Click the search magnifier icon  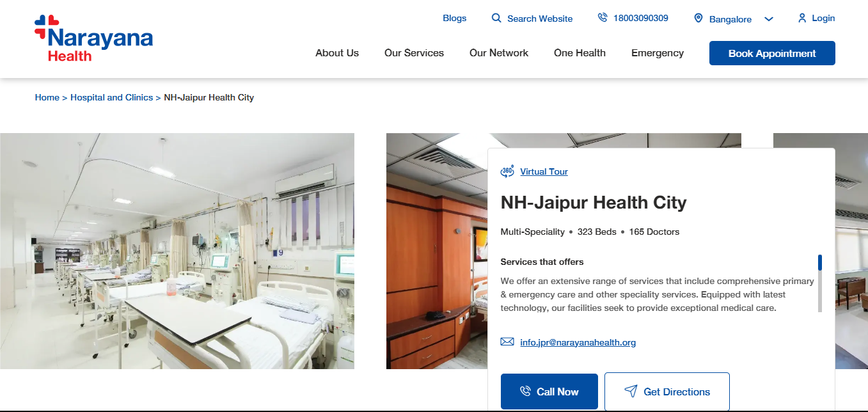point(496,18)
